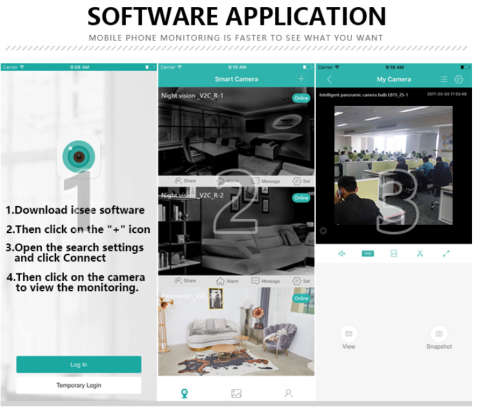500x417 pixels.
Task: Tap Share under Night vision _V2C_R-2
Action: (x=185, y=281)
